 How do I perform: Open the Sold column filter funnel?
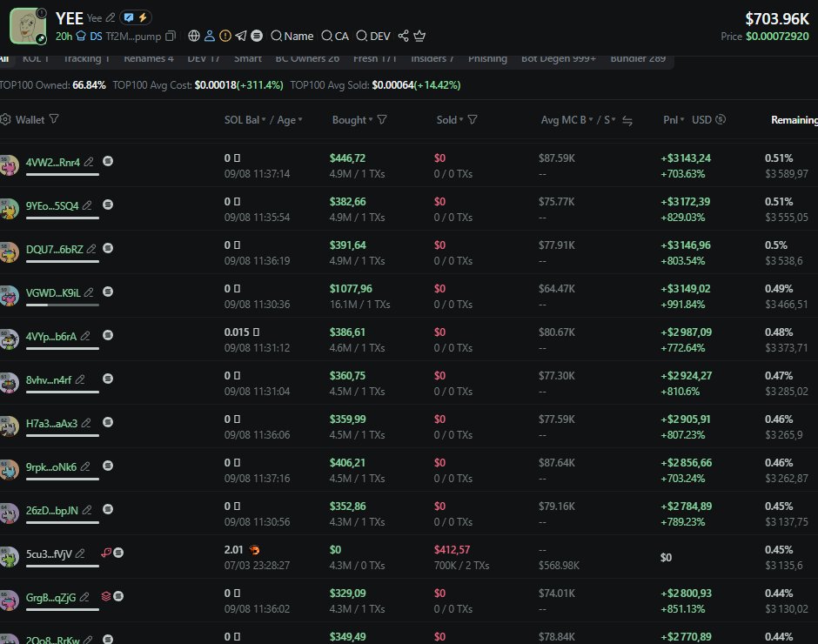click(473, 119)
